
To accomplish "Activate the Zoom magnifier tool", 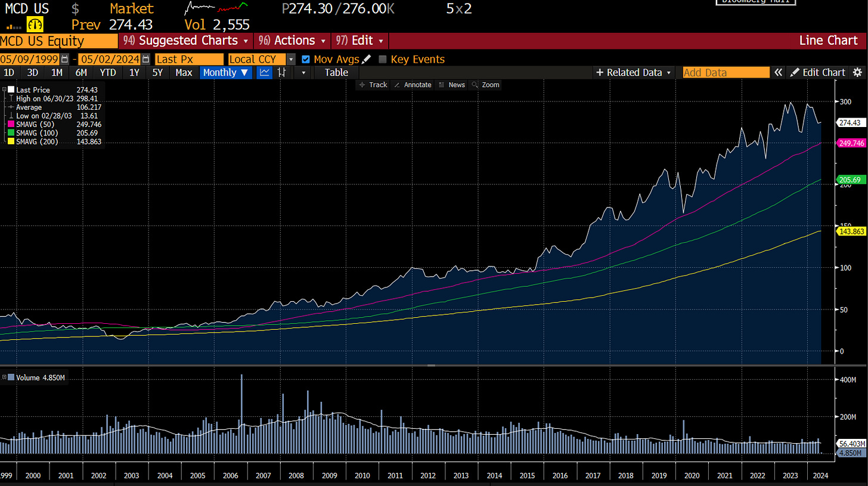I will (486, 85).
